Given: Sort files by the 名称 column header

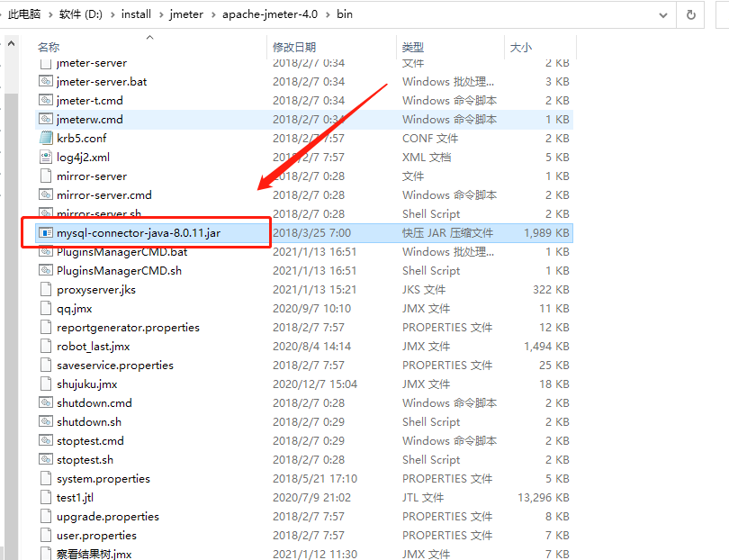Looking at the screenshot, I should coord(49,47).
